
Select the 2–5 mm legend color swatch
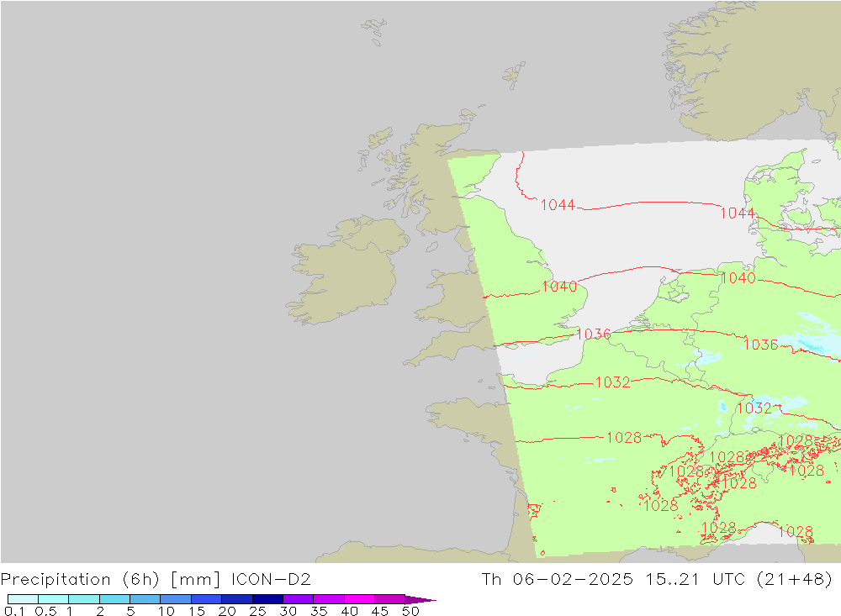114,599
